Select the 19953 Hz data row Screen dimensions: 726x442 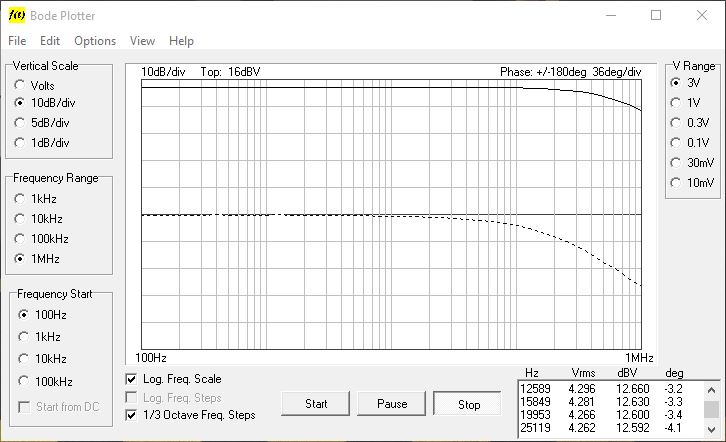click(610, 415)
